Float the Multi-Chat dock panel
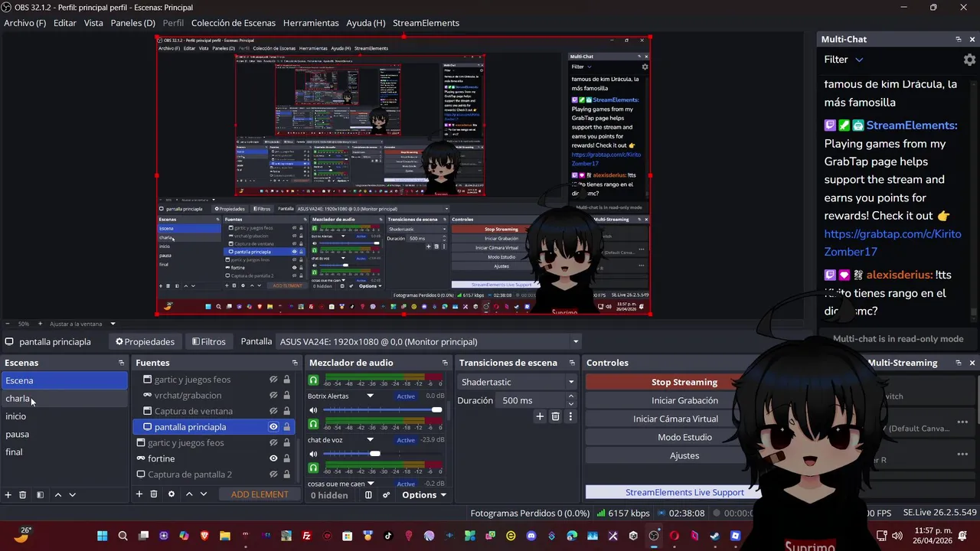The height and width of the screenshot is (551, 980). point(958,39)
